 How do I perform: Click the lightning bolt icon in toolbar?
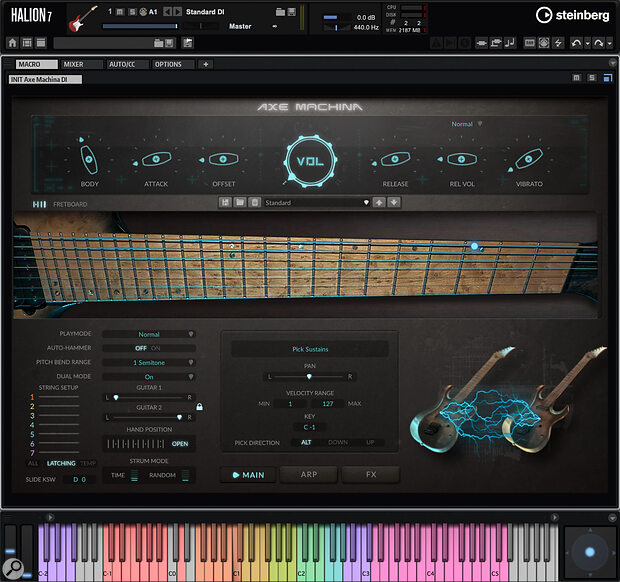558,43
